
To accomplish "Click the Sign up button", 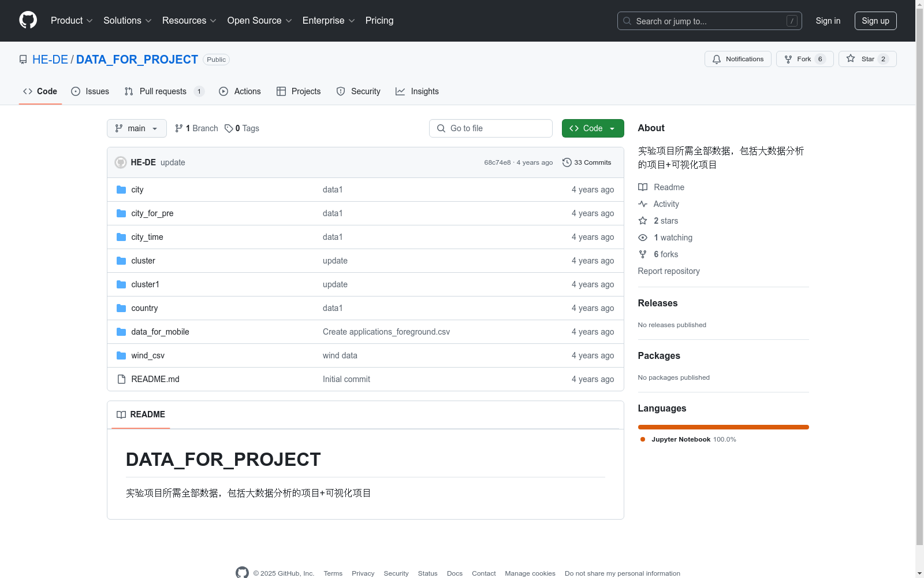I will coord(875,21).
